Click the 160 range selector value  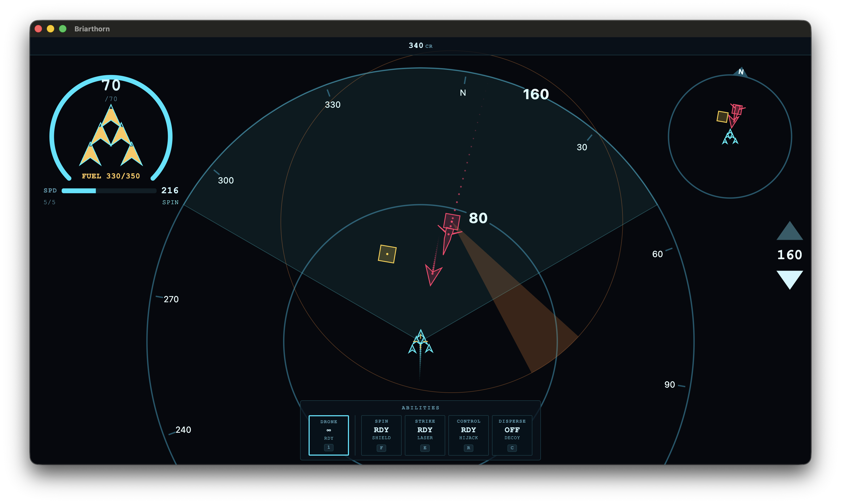point(789,255)
